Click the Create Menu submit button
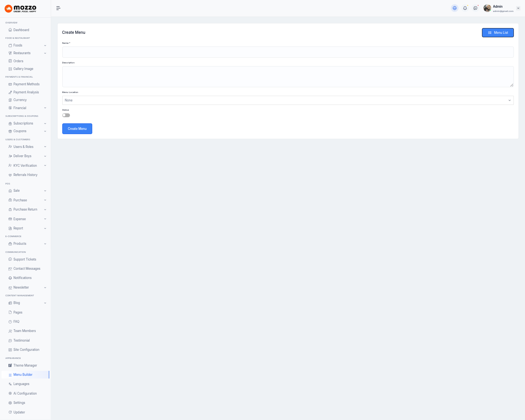The height and width of the screenshot is (420, 525). (77, 129)
